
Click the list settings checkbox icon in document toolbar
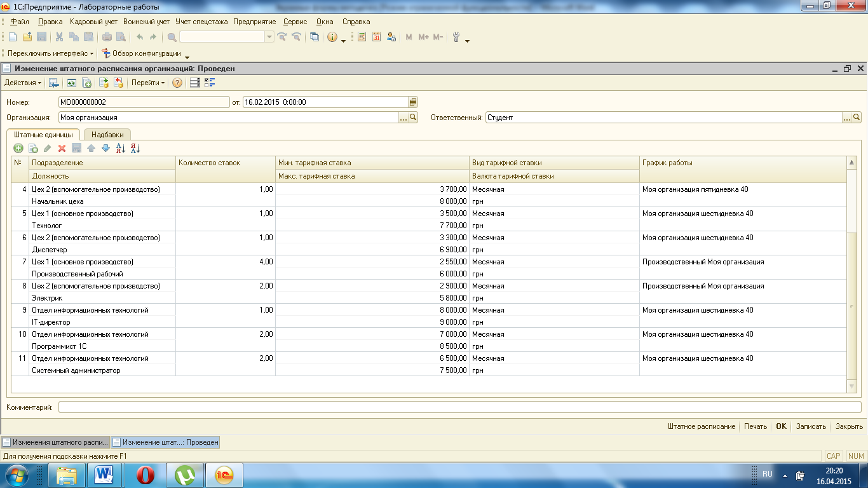pos(210,83)
